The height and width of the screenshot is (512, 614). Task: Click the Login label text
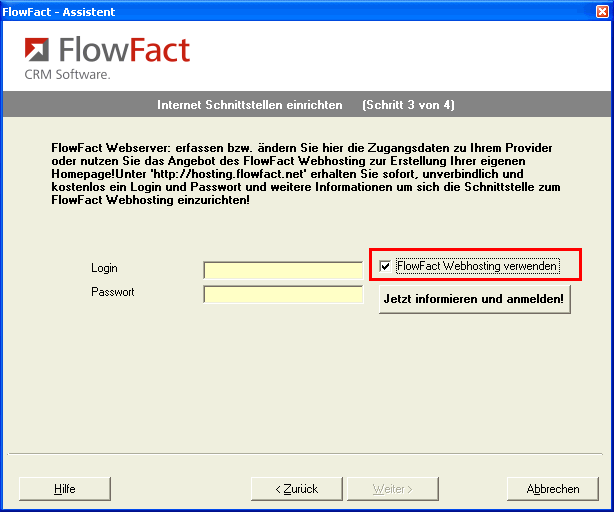pos(104,268)
